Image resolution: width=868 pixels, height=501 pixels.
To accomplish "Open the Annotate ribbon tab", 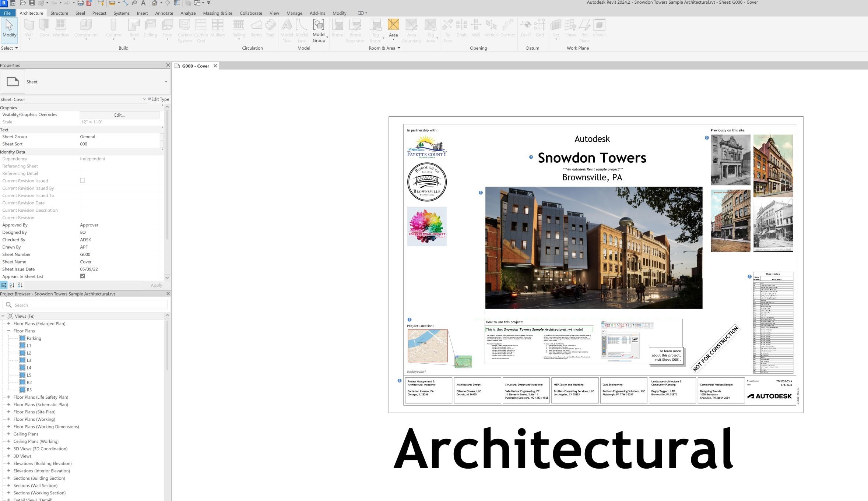I will [164, 13].
